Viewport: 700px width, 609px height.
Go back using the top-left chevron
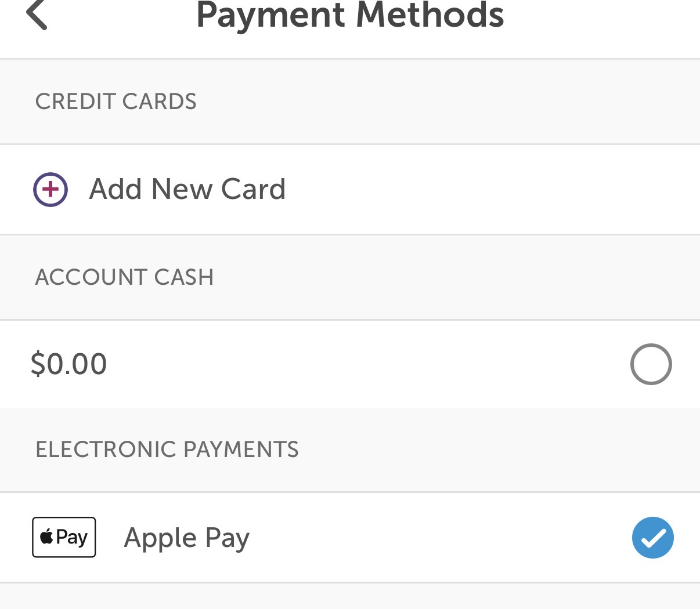pyautogui.click(x=37, y=14)
